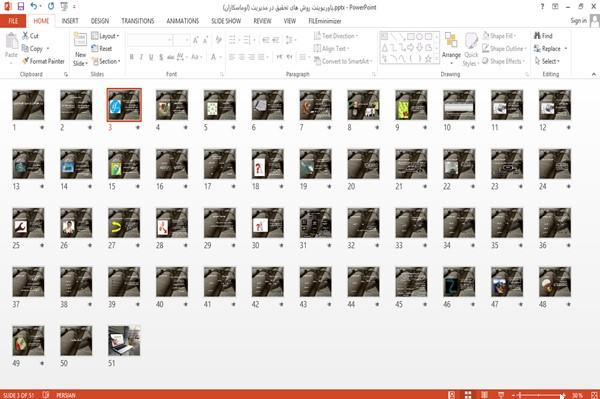Open the Shape Effects dropdown

click(x=504, y=61)
